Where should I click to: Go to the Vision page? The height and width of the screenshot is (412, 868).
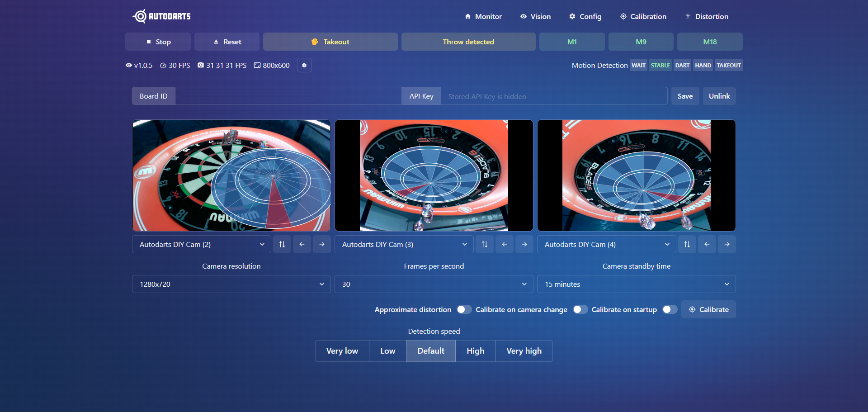click(535, 16)
